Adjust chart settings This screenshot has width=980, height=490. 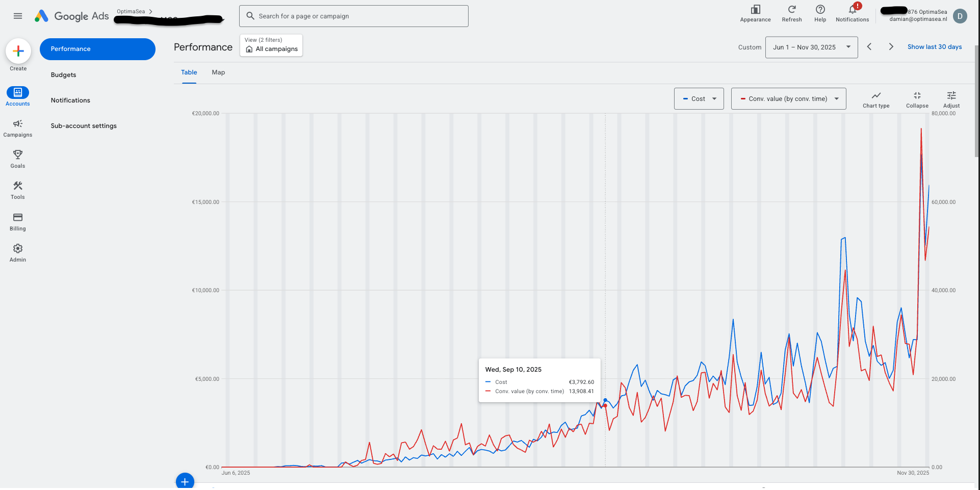tap(951, 99)
